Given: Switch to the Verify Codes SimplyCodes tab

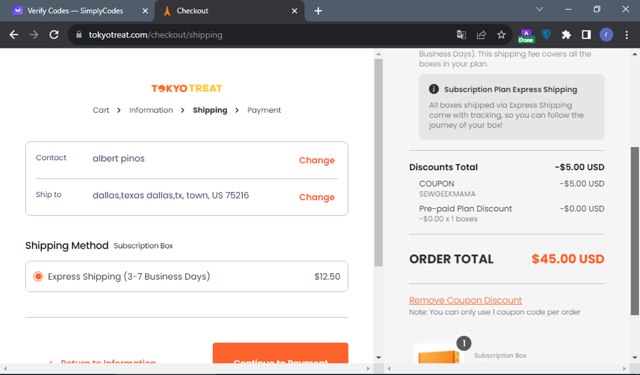Looking at the screenshot, I should click(x=77, y=11).
